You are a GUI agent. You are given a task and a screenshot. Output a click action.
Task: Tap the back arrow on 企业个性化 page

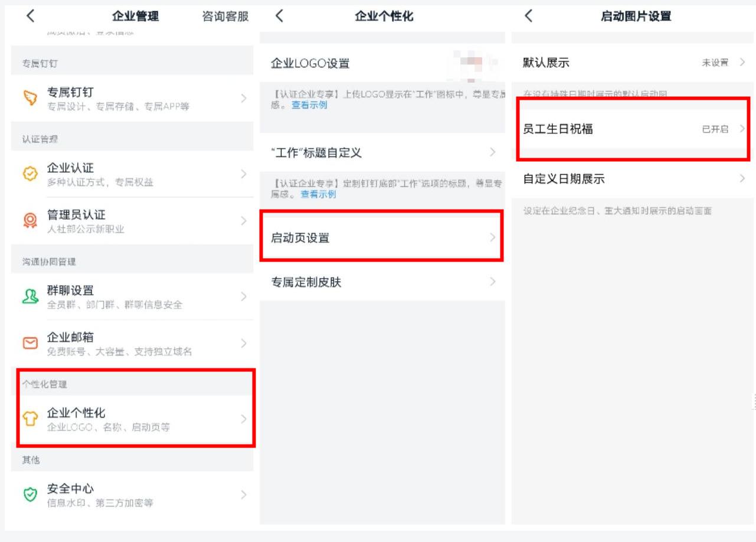(280, 17)
